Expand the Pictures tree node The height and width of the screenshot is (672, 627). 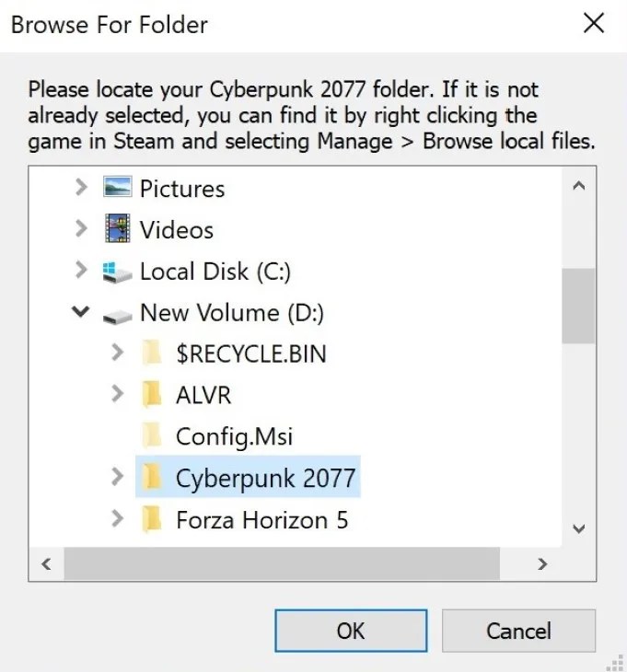pyautogui.click(x=81, y=189)
